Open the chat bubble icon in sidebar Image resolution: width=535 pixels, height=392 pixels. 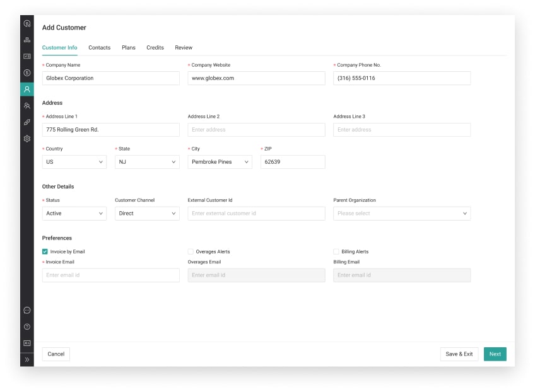click(x=27, y=310)
